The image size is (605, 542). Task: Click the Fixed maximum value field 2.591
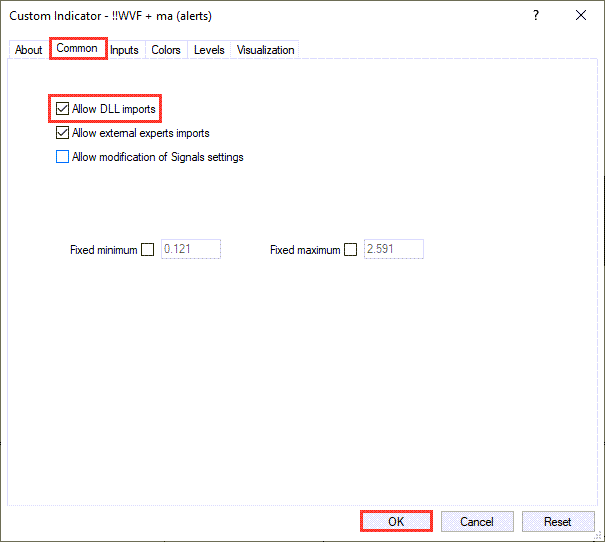(x=394, y=249)
